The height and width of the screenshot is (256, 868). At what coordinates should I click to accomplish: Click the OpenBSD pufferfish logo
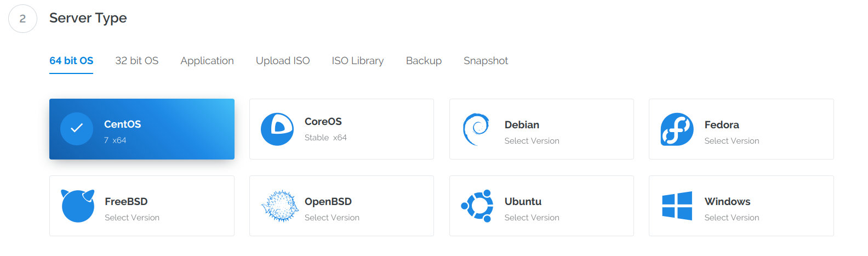279,206
